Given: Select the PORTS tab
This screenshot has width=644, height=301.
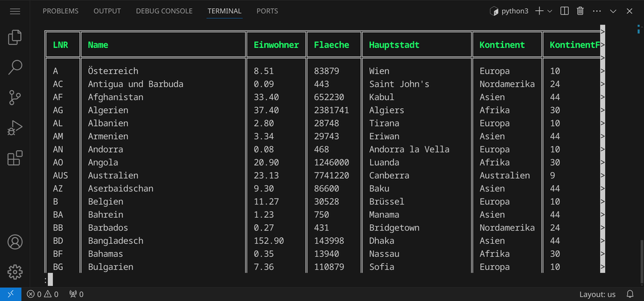Looking at the screenshot, I should pyautogui.click(x=267, y=11).
